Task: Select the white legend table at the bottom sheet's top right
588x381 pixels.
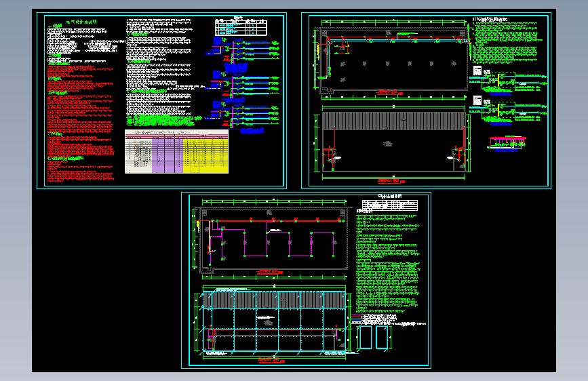Action: 389,205
